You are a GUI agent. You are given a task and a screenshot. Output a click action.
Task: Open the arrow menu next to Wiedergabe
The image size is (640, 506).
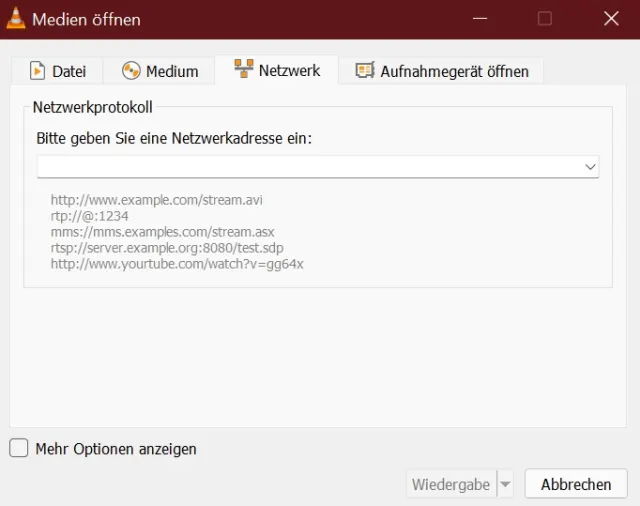point(505,484)
